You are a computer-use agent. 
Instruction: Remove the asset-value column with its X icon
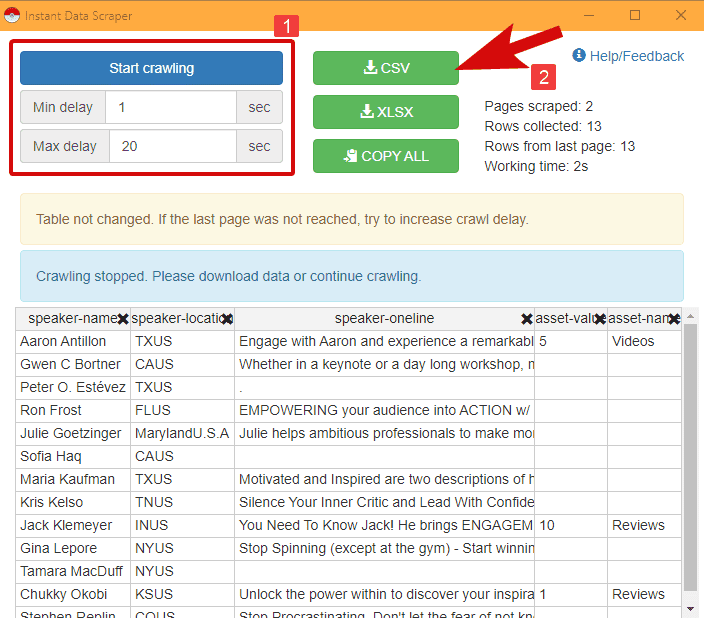(x=600, y=319)
